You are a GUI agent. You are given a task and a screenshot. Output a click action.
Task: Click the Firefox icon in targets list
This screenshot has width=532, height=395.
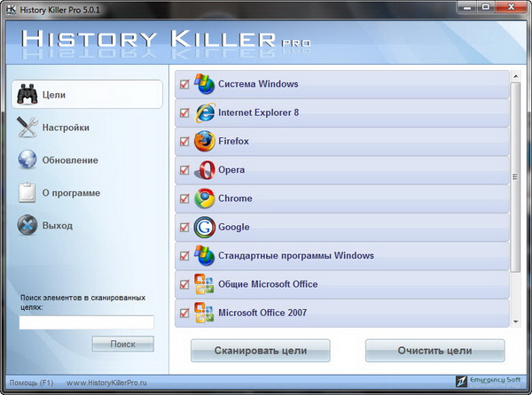tap(205, 142)
